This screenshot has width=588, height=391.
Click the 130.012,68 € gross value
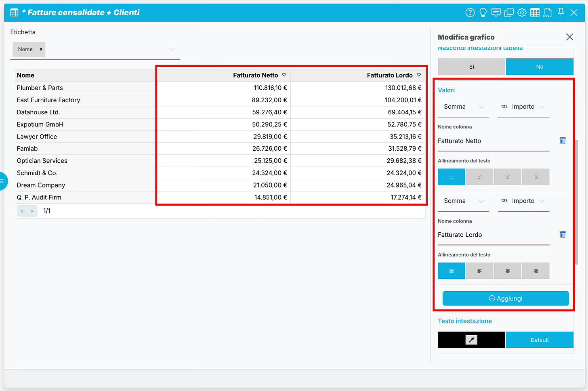coord(403,88)
